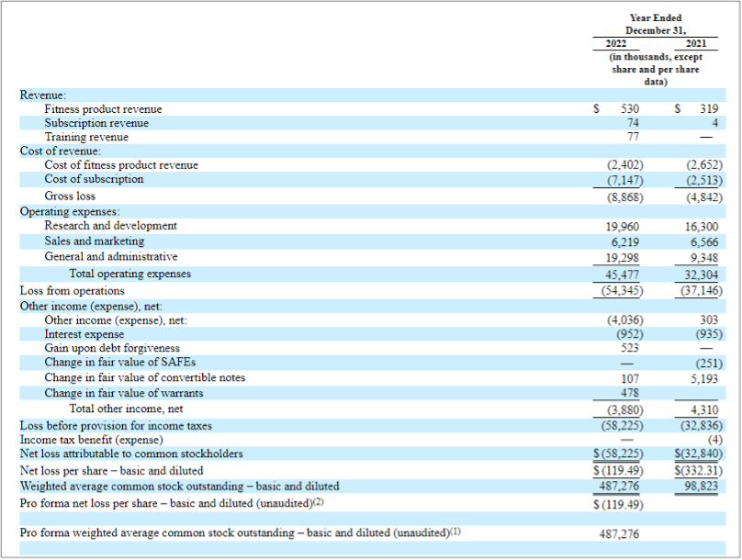Click the "Training revenue" row label
Viewport: 742px width, 560px height.
86,137
